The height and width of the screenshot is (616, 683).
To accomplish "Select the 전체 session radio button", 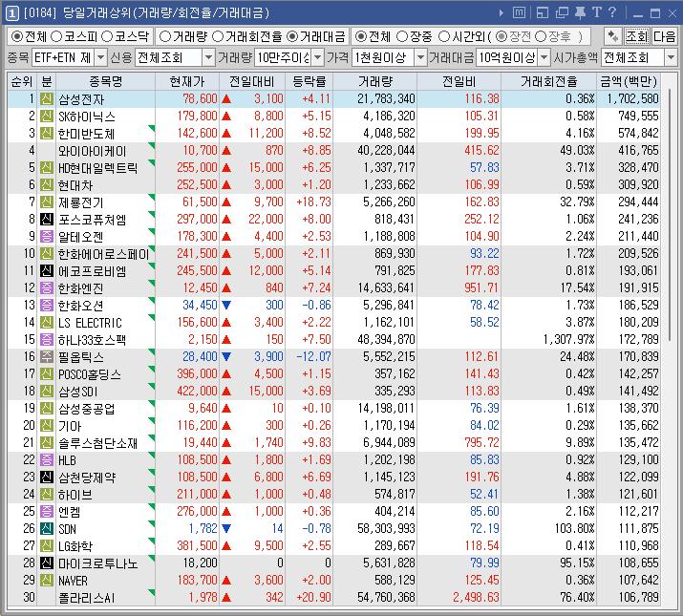I will 361,36.
